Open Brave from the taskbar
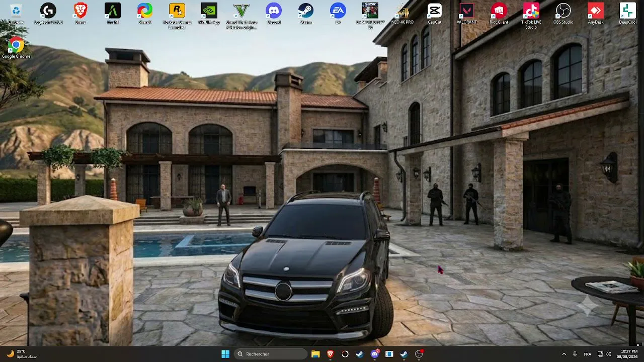The width and height of the screenshot is (644, 362). pyautogui.click(x=330, y=354)
